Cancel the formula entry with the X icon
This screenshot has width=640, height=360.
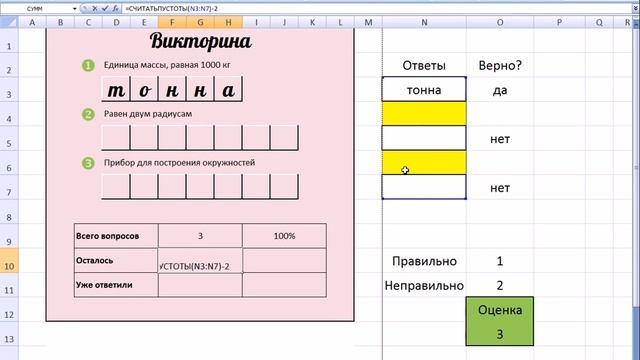(94, 8)
